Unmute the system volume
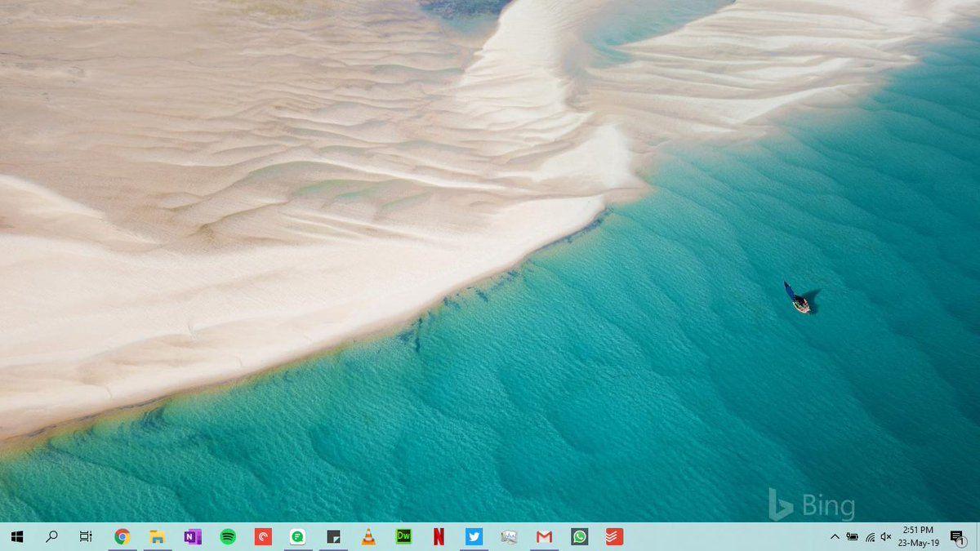This screenshot has width=980, height=551. pos(884,537)
